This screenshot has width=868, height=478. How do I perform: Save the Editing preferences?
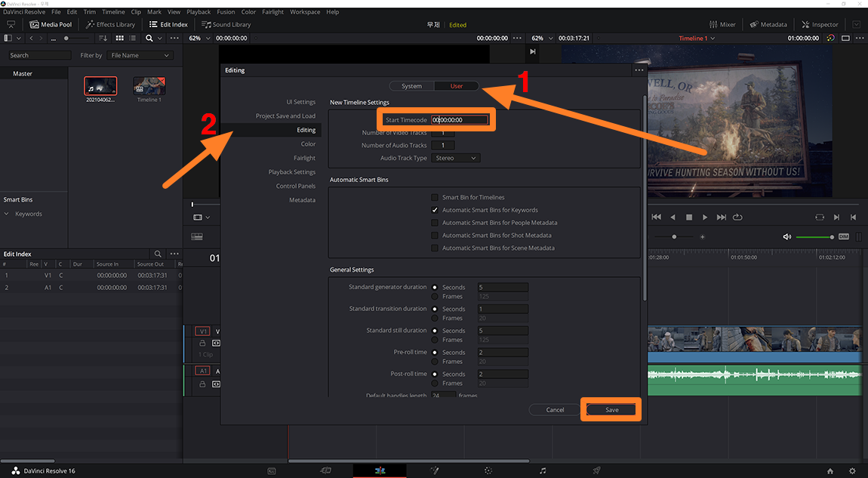coord(611,410)
